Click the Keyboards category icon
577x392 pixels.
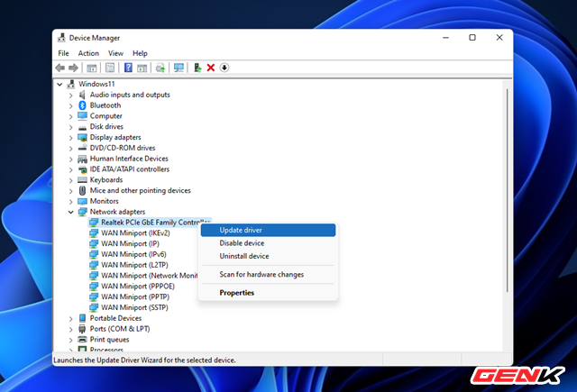coord(82,180)
